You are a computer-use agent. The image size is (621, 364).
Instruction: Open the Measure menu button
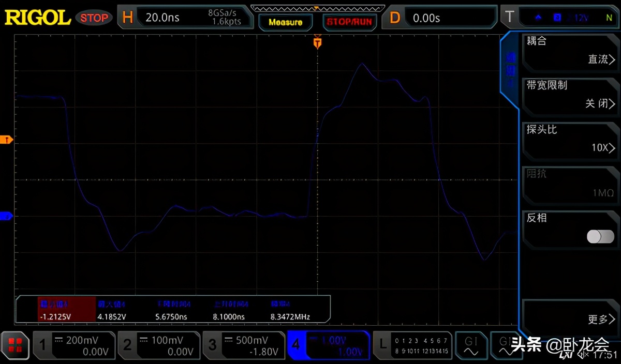pos(286,22)
